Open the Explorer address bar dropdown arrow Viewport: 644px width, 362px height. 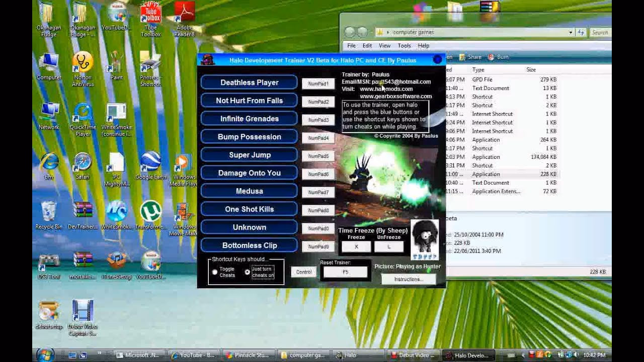[571, 32]
